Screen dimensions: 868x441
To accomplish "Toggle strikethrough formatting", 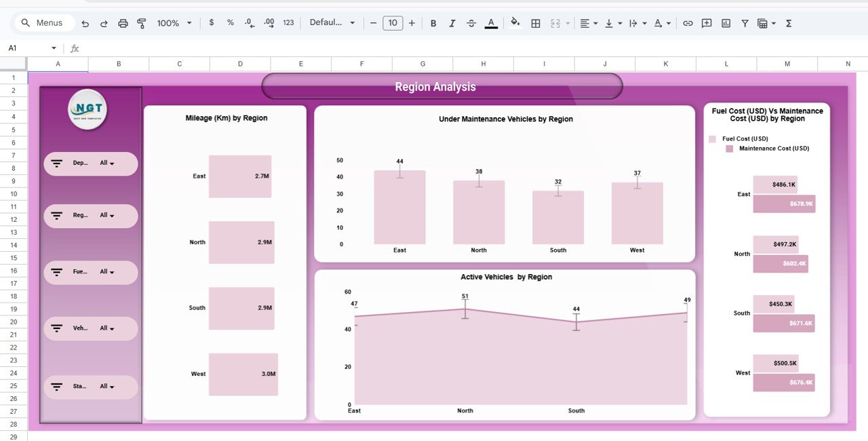I will [471, 22].
